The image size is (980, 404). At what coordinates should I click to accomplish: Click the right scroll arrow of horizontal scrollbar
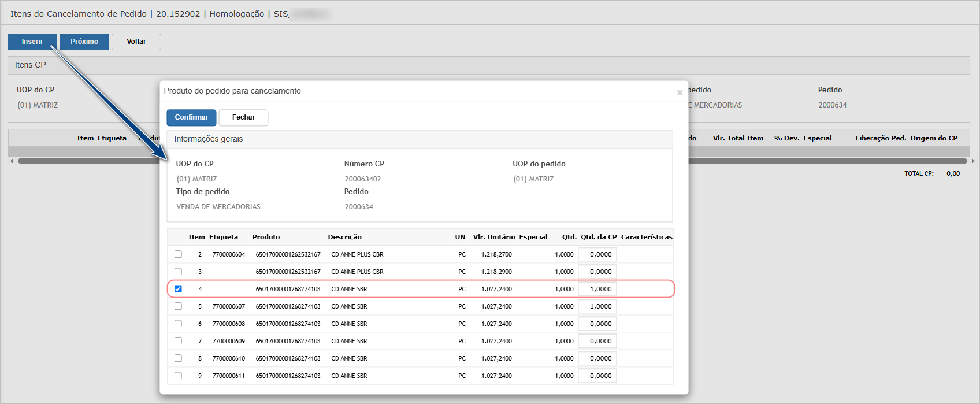point(973,161)
